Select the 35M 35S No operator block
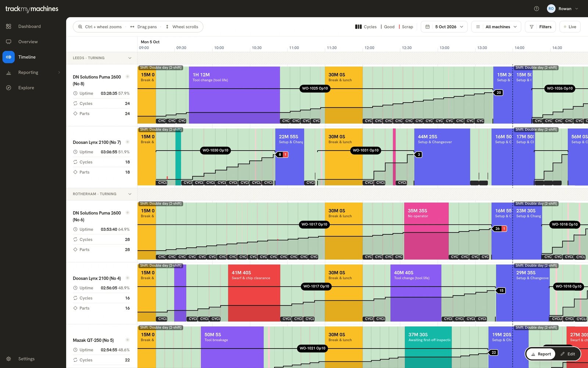The width and height of the screenshot is (588, 368). (x=426, y=231)
